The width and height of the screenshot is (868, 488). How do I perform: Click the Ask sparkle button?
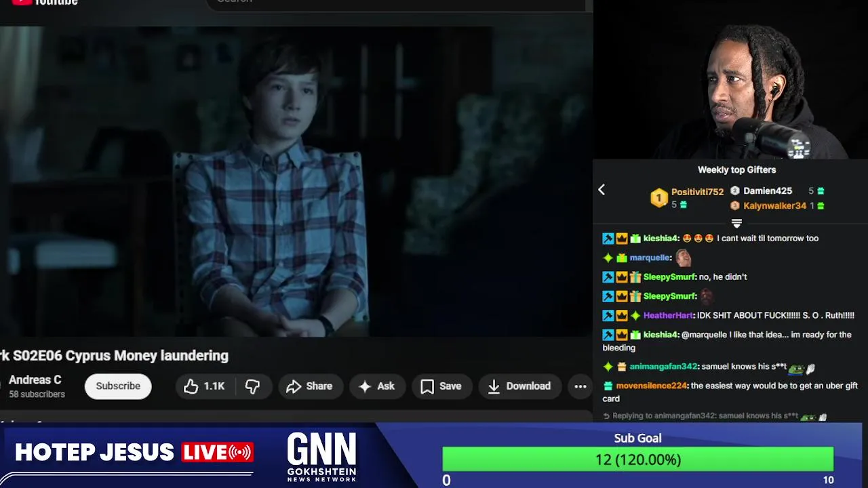[377, 386]
